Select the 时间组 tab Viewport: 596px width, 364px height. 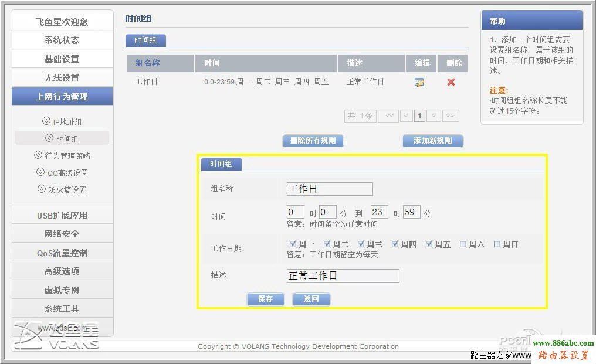[145, 40]
